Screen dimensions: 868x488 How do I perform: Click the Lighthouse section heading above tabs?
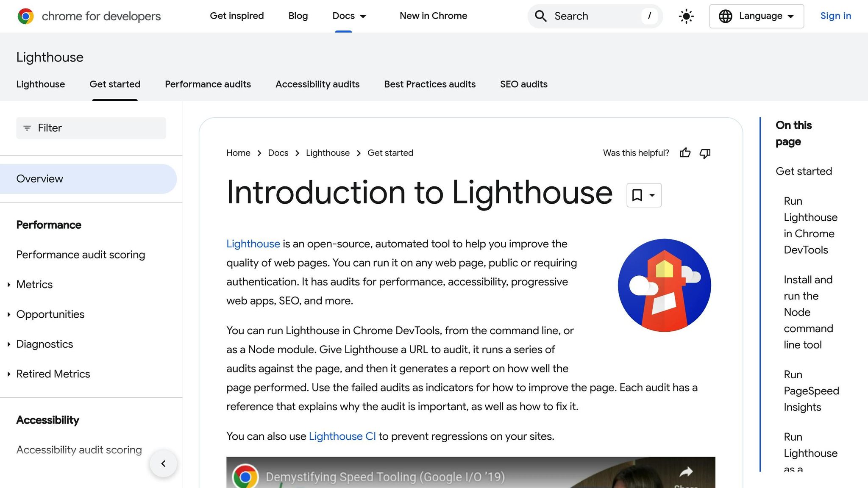pos(50,57)
